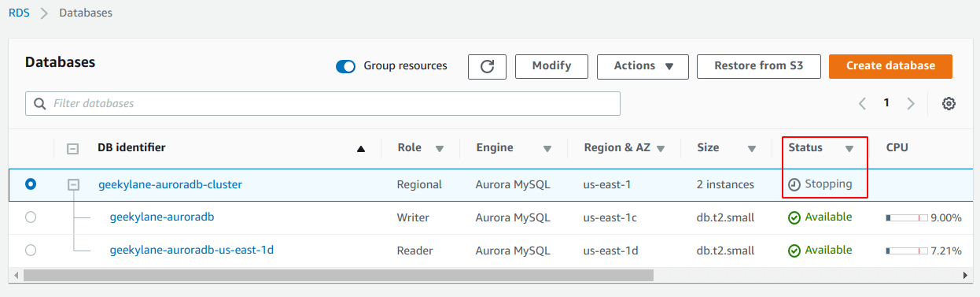Image resolution: width=980 pixels, height=297 pixels.
Task: Sort by Role column arrow
Action: point(440,148)
